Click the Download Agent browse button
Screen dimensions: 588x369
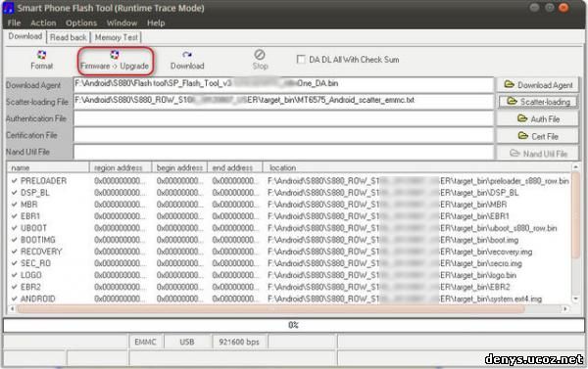pos(537,85)
